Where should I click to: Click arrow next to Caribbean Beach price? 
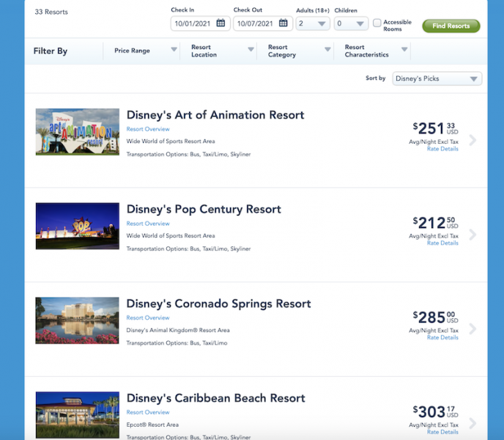pyautogui.click(x=472, y=423)
